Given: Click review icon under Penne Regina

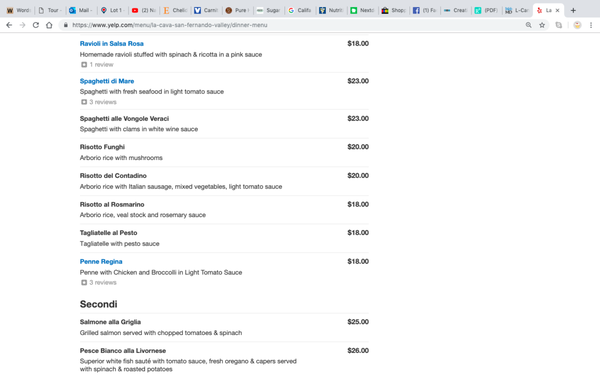Looking at the screenshot, I should 84,283.
